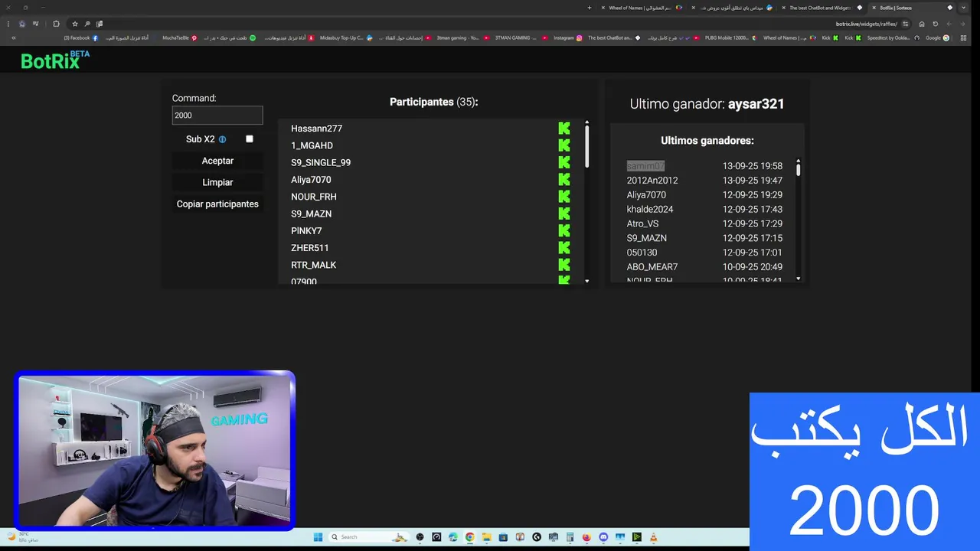
Task: Click Kick icon beside ZHER511
Action: click(564, 248)
